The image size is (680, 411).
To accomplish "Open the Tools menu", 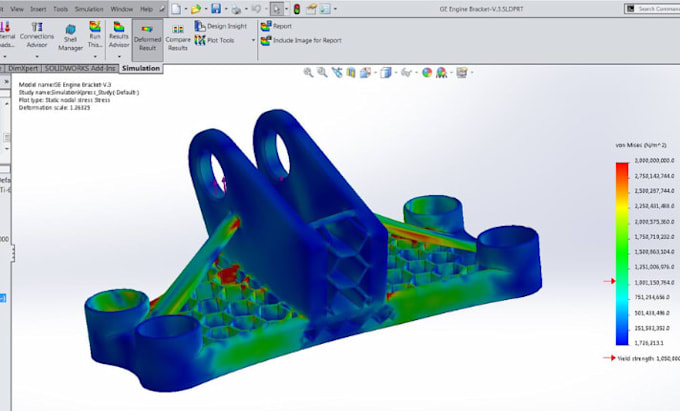I will pyautogui.click(x=60, y=9).
